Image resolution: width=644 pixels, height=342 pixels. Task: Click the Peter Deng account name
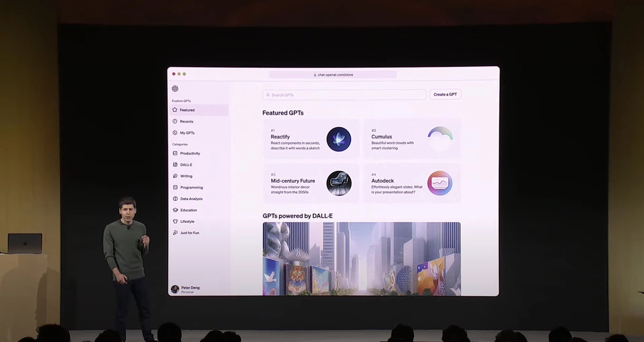190,288
